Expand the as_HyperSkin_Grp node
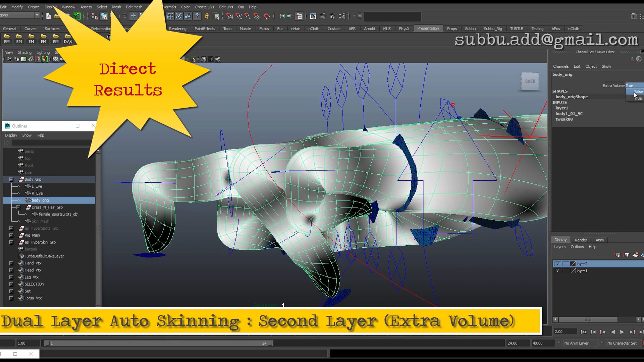 pos(11,242)
